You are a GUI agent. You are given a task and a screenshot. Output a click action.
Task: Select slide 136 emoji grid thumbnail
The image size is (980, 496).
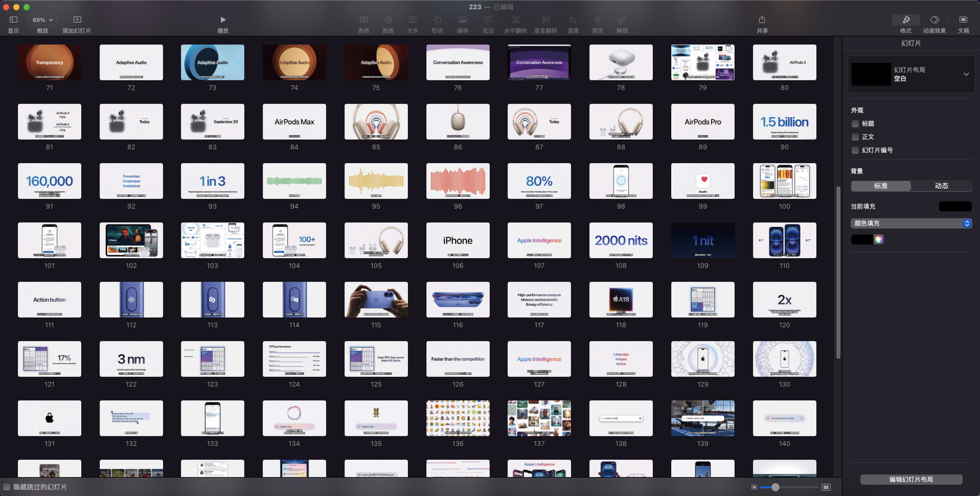pyautogui.click(x=458, y=418)
